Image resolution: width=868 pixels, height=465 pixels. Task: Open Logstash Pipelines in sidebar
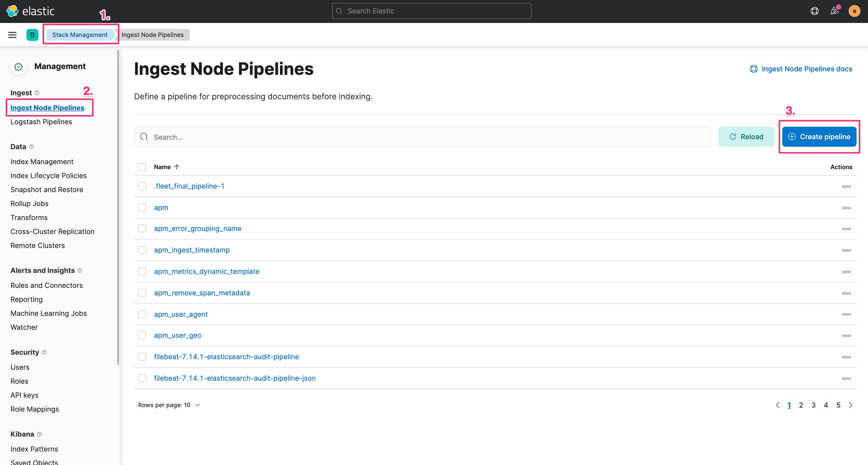click(41, 122)
